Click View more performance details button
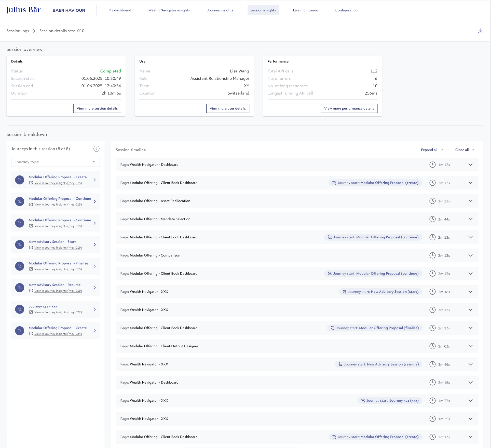 [349, 108]
